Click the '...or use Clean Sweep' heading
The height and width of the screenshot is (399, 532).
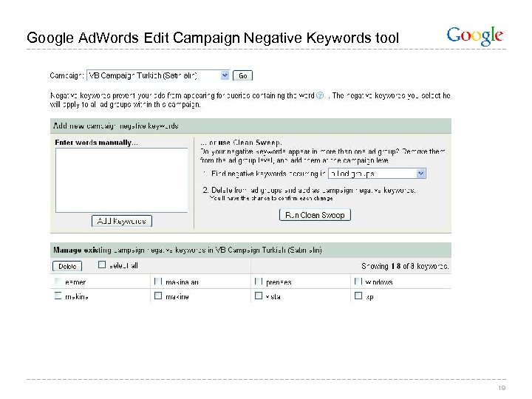(241, 143)
